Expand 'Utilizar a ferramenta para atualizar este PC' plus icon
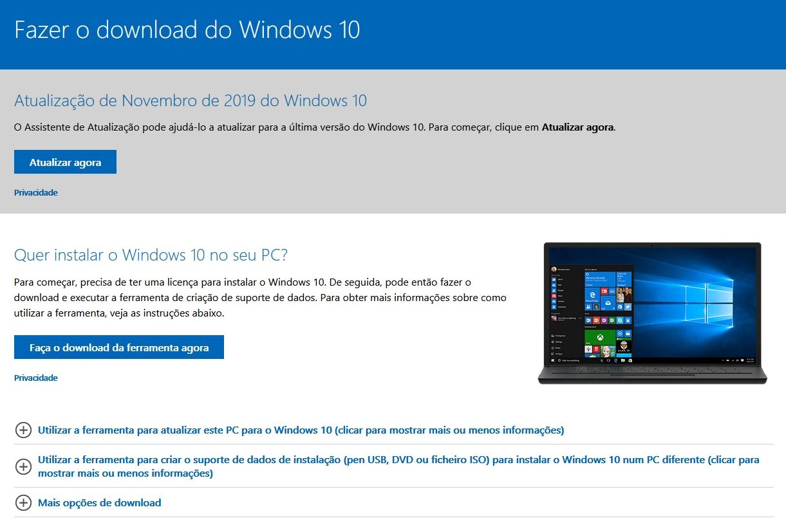Image resolution: width=786 pixels, height=532 pixels. [23, 430]
